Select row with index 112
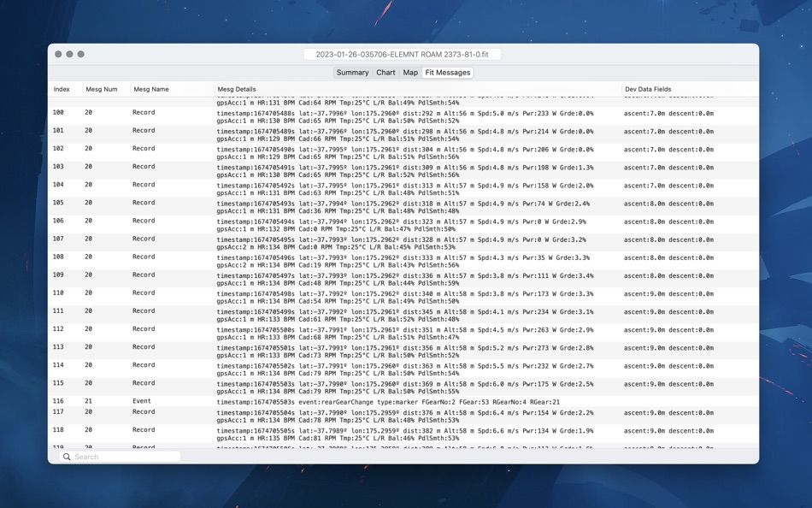This screenshot has width=812, height=508. [403, 334]
